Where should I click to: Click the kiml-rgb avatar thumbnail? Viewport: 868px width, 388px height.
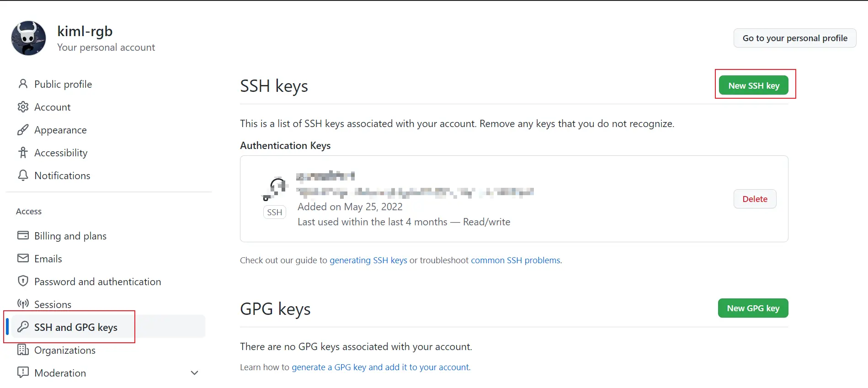click(x=28, y=38)
